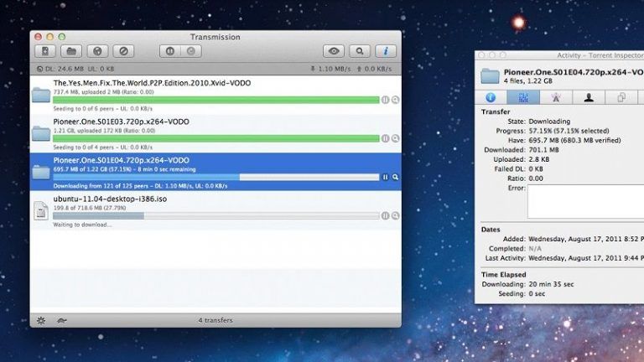
Task: Click the folder icon of Pioneer.One.S01E03
Action: tap(41, 133)
